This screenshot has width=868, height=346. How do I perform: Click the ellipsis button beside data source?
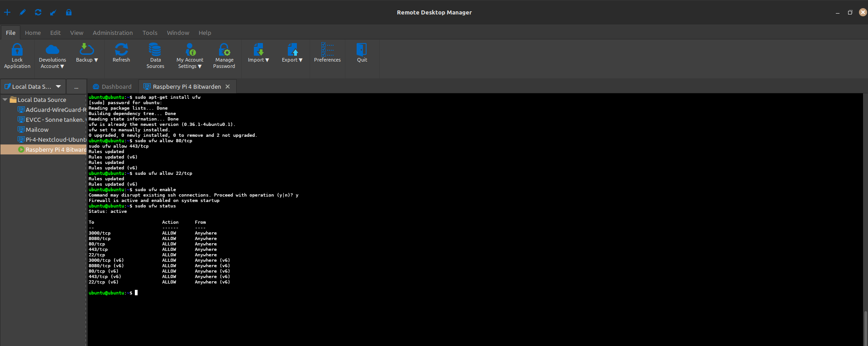(x=76, y=86)
